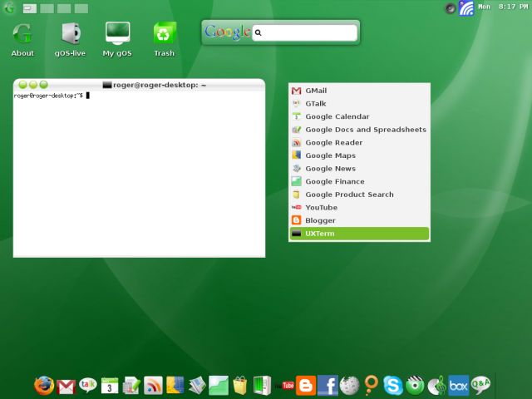
Task: Open the music CD player dock icon
Action: [436, 386]
